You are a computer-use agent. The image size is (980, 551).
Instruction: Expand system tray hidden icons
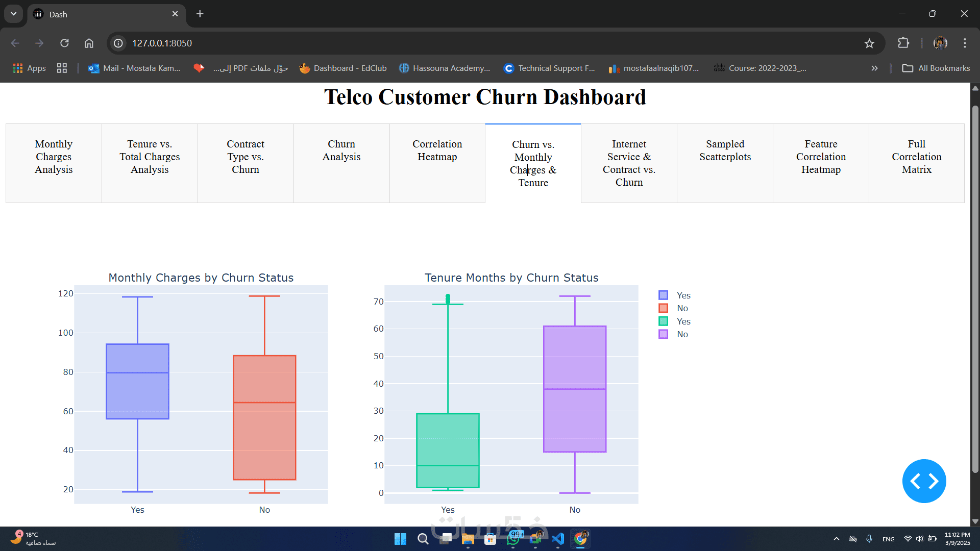836,539
